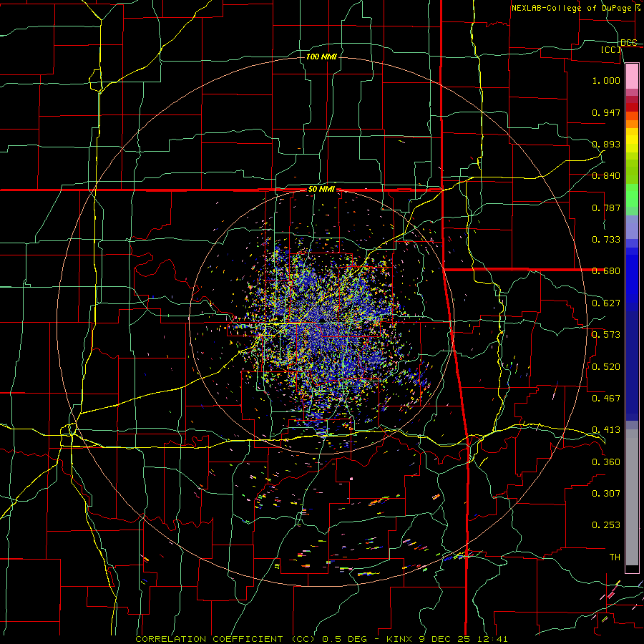The image size is (644, 644).
Task: Click the 0.733 scale value
Action: 606,240
